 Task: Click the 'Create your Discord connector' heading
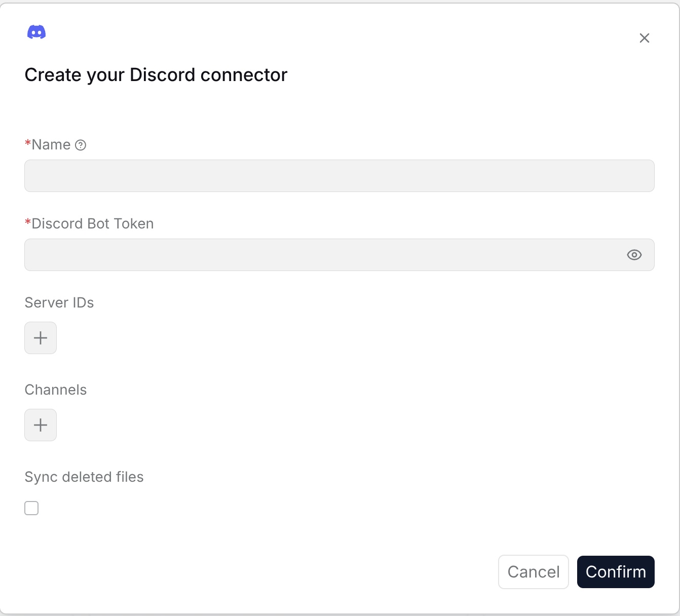click(156, 75)
